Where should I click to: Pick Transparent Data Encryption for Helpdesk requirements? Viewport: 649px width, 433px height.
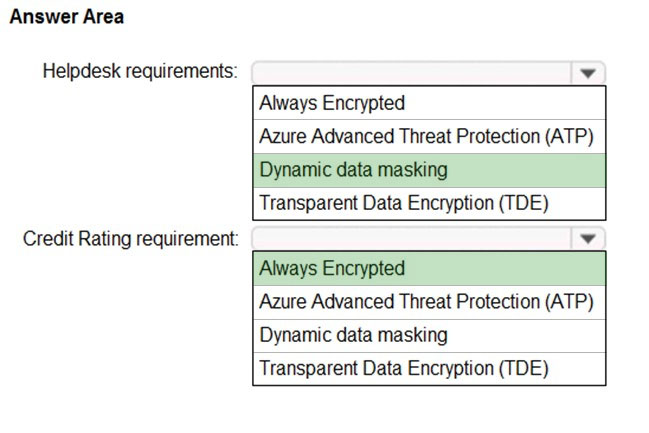[x=429, y=203]
